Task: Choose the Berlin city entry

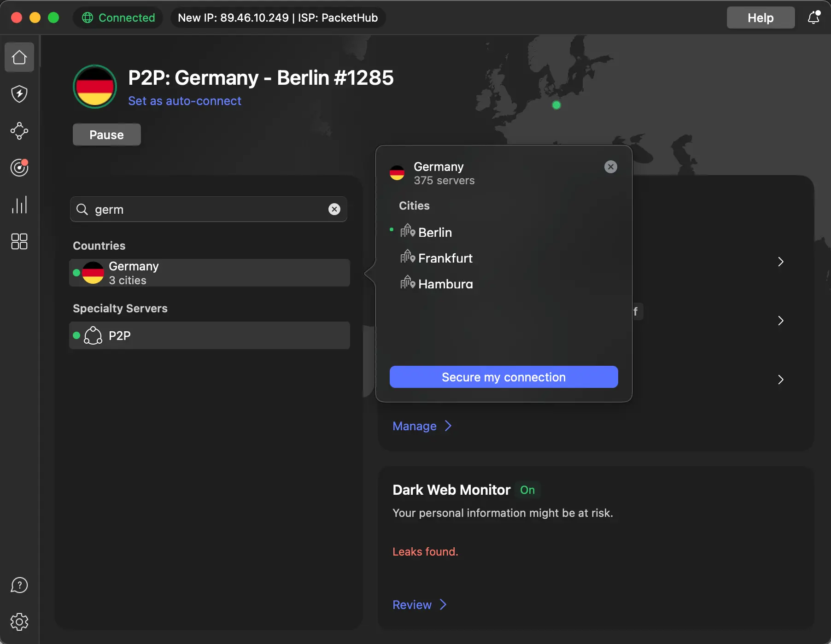Action: pos(435,232)
